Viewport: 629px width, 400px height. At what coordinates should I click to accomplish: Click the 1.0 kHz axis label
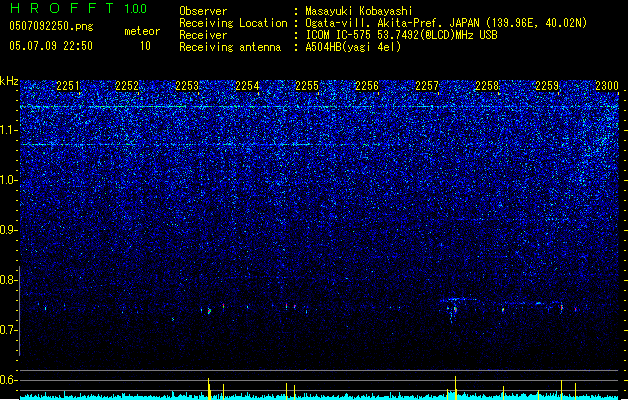point(8,180)
